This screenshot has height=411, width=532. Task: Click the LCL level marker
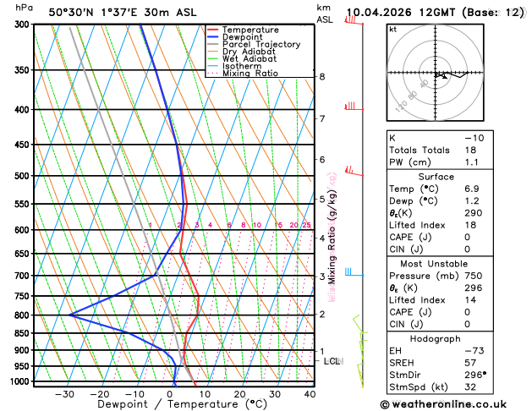pyautogui.click(x=333, y=361)
